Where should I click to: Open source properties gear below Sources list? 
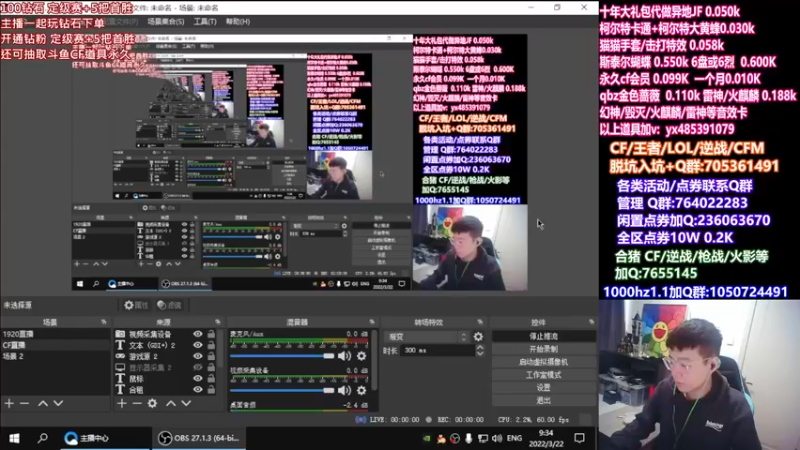tap(152, 404)
